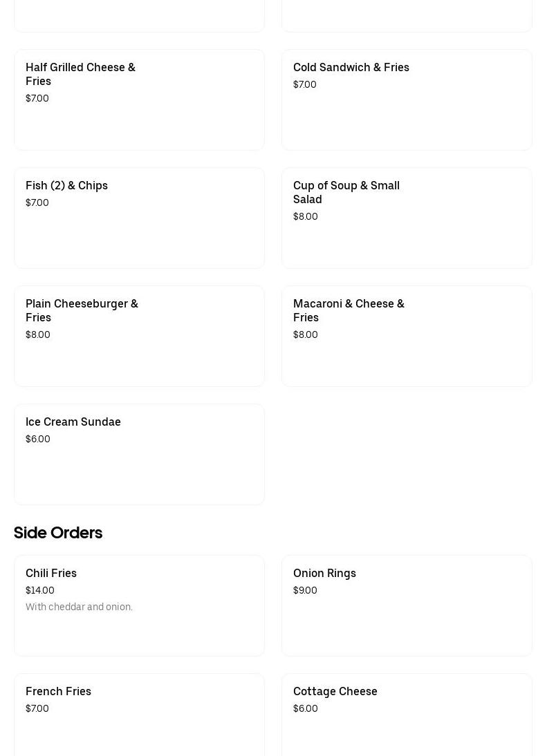Open the Macaroni & Cheese & Fries card

[x=407, y=336]
